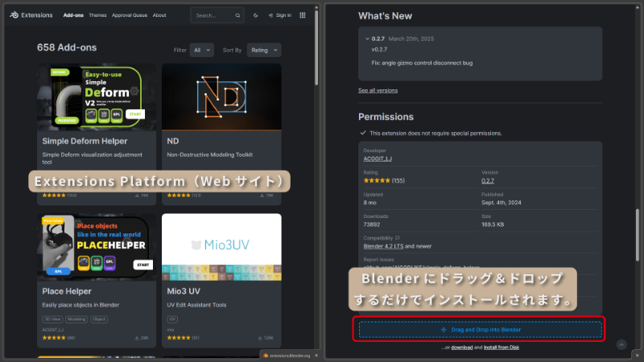
Task: Select the 3D View tag
Action: (52, 319)
